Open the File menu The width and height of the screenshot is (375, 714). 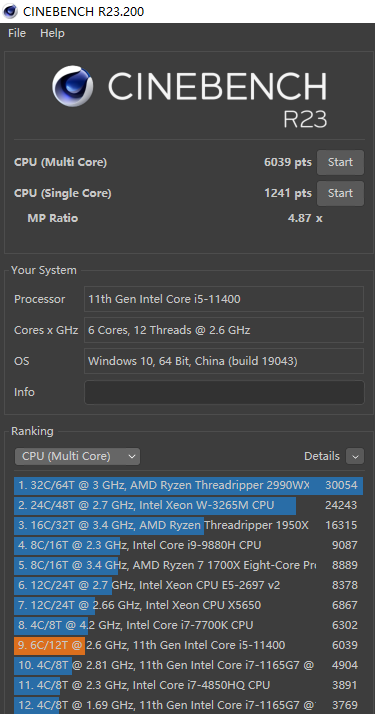click(17, 33)
